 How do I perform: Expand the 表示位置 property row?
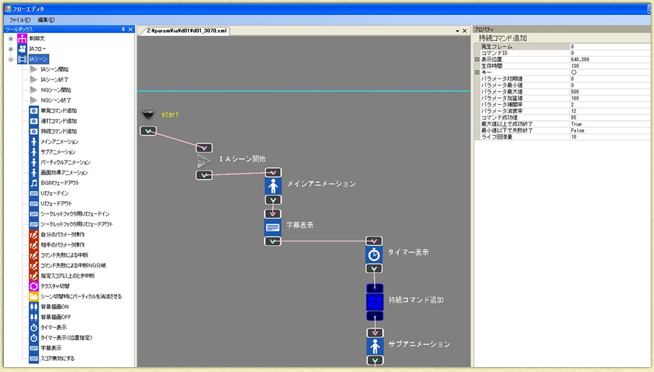(x=478, y=60)
